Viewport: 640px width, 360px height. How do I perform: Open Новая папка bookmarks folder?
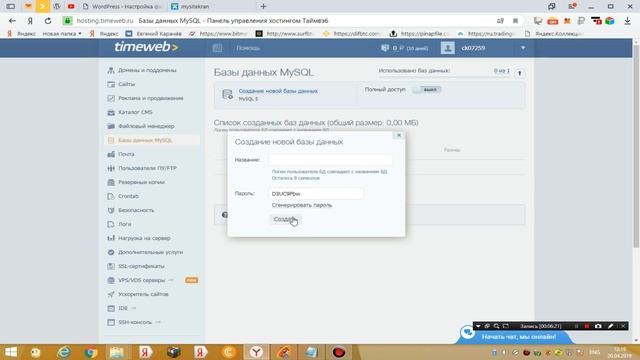tap(62, 33)
